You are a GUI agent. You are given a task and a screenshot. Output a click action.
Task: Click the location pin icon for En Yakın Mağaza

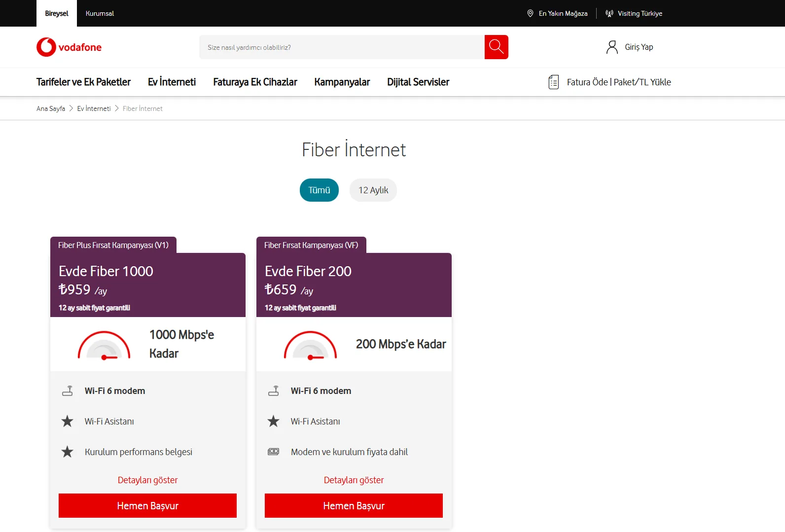(530, 13)
